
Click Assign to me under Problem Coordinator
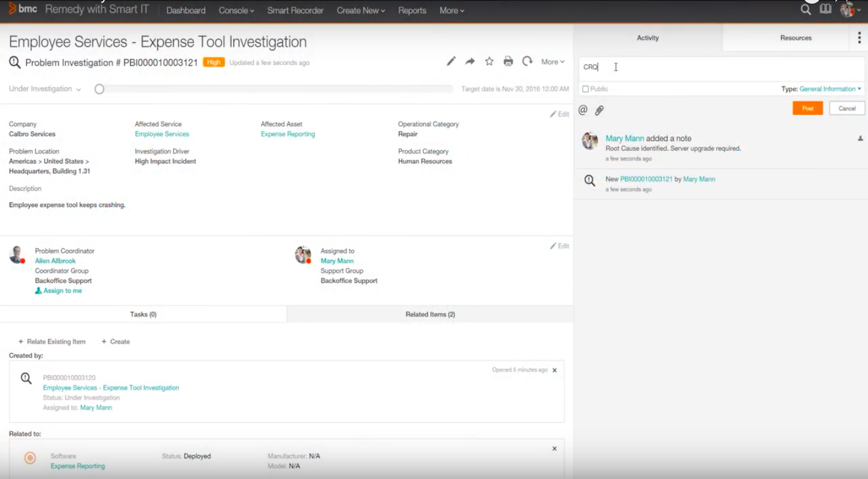[58, 290]
